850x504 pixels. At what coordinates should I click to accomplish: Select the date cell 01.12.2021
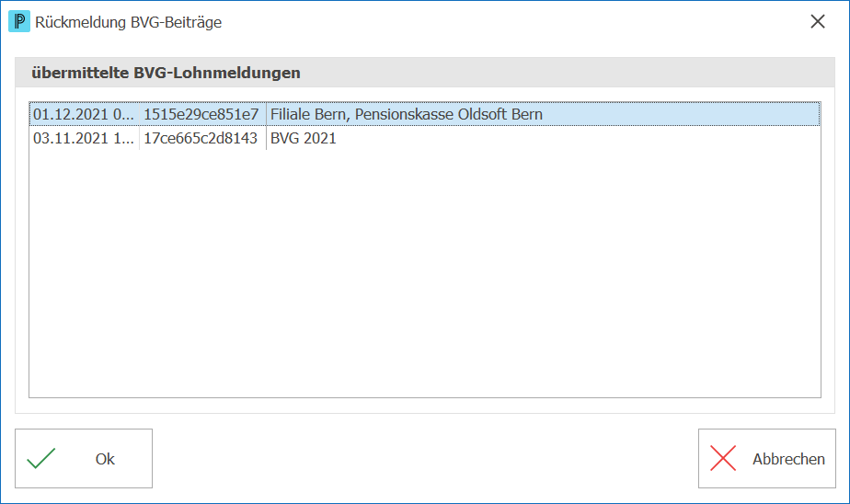(x=84, y=114)
